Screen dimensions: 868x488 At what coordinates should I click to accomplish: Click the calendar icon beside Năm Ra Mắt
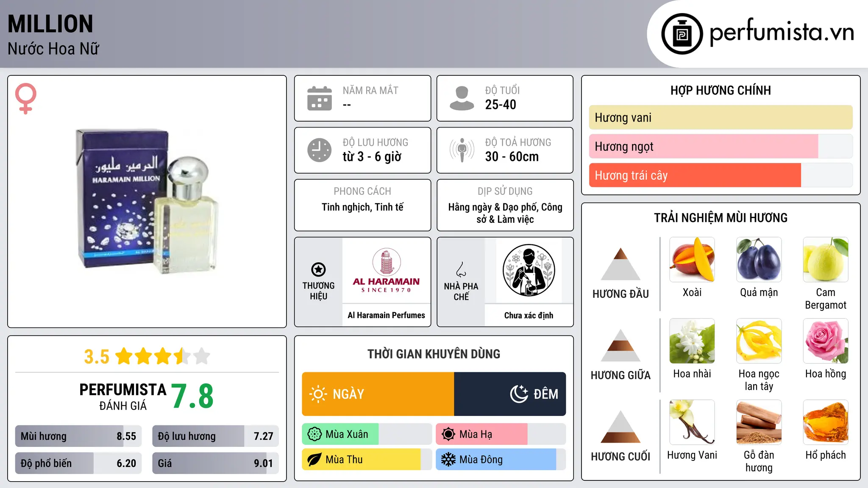coord(320,98)
